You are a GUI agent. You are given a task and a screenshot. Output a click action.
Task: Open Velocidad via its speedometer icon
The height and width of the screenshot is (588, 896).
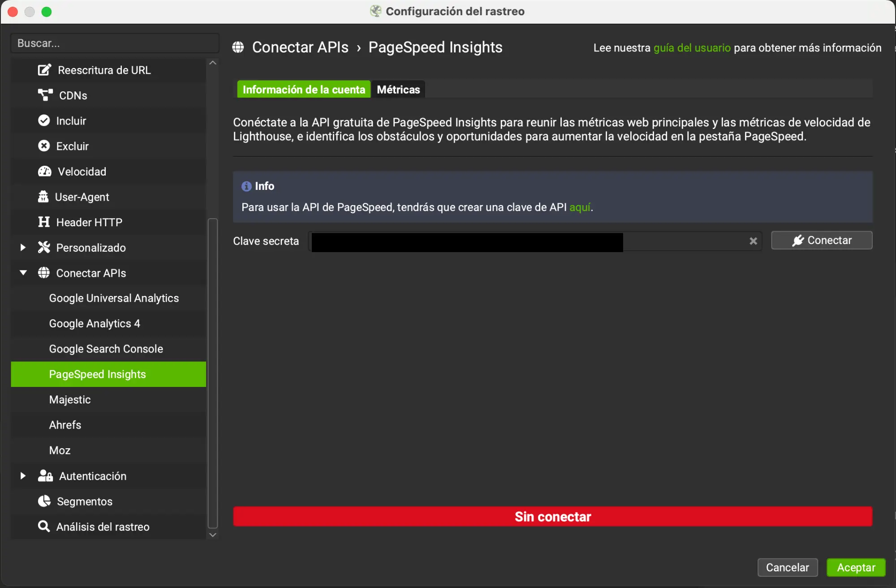point(45,172)
